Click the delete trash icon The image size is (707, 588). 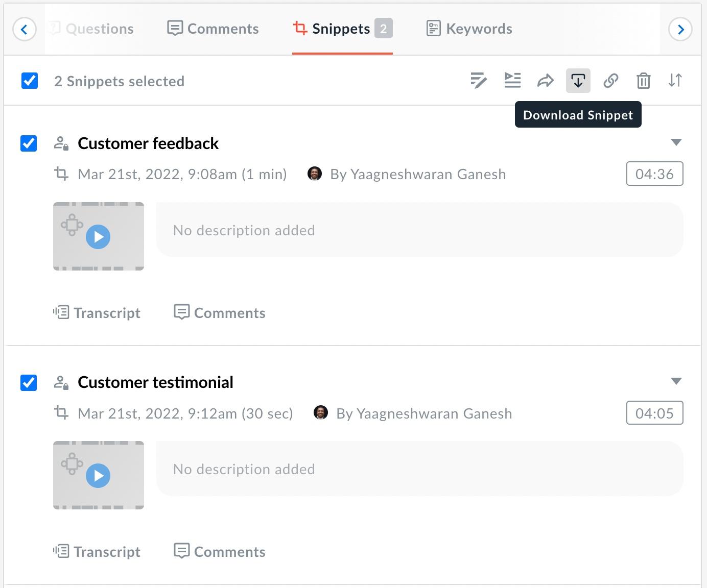tap(643, 81)
